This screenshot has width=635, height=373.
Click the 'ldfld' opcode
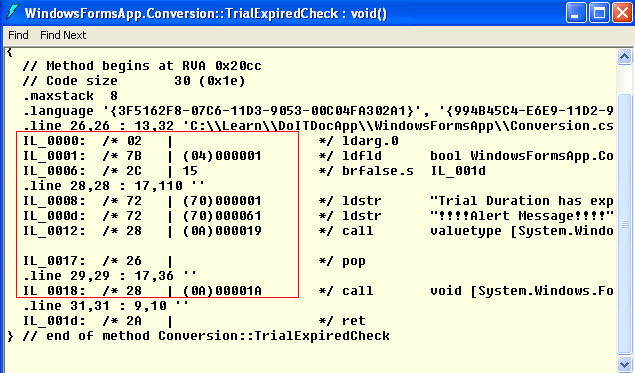[x=361, y=156]
